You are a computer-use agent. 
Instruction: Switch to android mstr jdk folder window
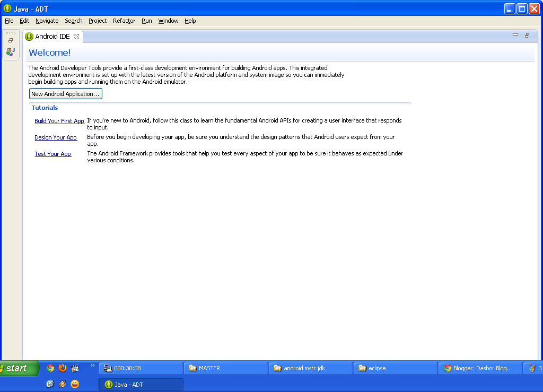click(311, 368)
